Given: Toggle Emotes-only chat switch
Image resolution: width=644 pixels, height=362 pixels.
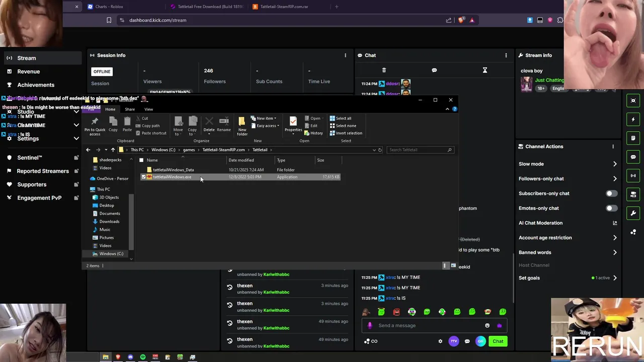Looking at the screenshot, I should coord(611,208).
